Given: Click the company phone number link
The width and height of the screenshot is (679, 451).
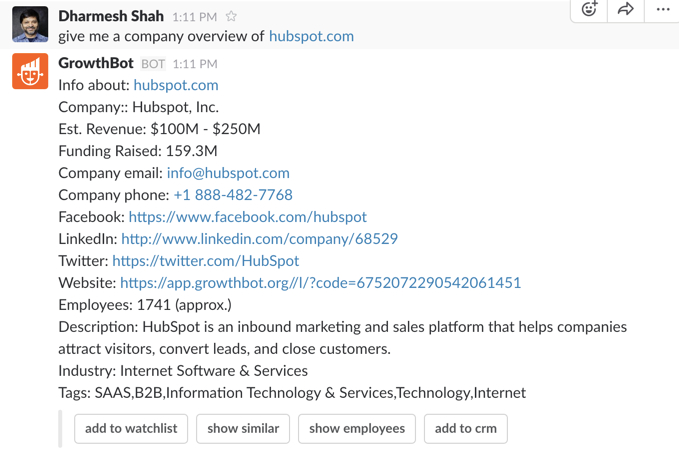Looking at the screenshot, I should tap(233, 195).
